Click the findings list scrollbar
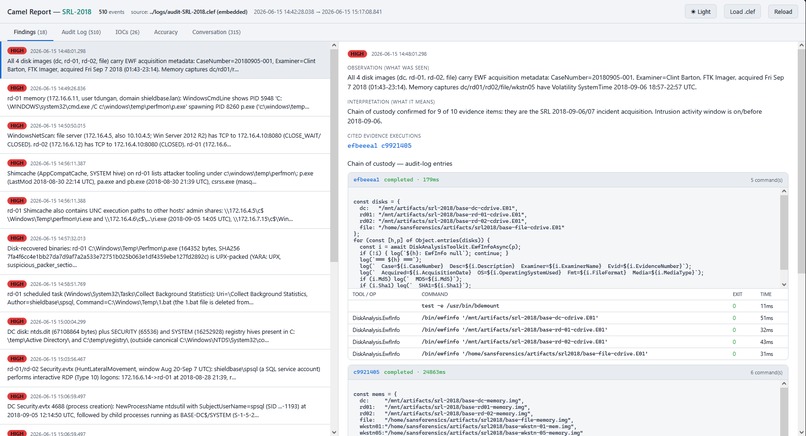 point(334,157)
